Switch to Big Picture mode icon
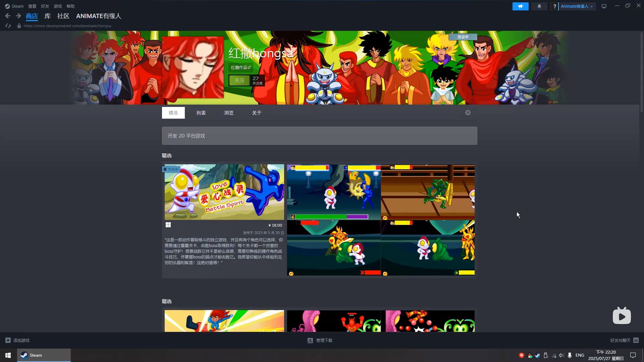This screenshot has height=362, width=644. click(604, 6)
